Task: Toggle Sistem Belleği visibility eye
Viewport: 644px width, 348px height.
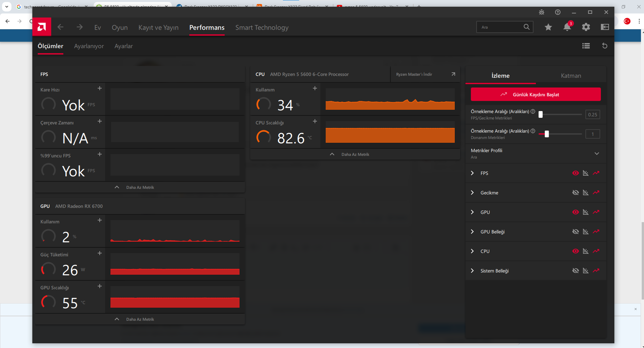Action: pos(576,271)
